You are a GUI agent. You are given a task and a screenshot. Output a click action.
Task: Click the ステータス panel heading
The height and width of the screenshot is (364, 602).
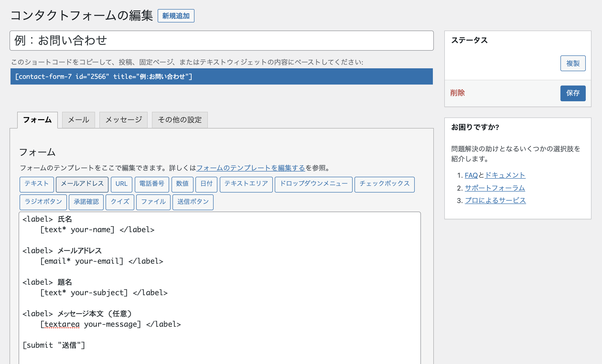click(469, 40)
